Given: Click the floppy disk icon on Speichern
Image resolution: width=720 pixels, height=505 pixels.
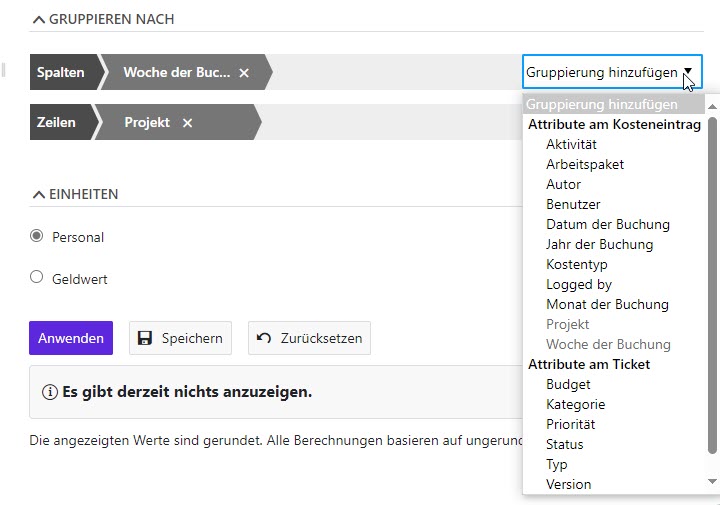Looking at the screenshot, I should tap(145, 338).
